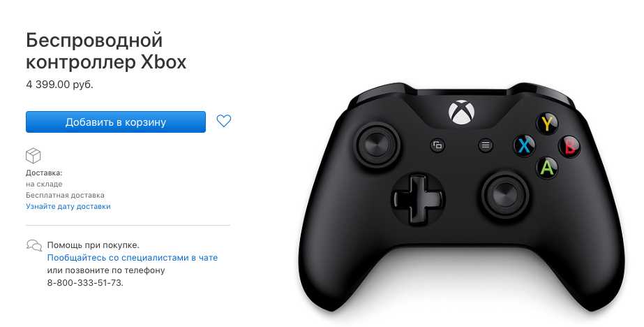Click the controller's three-line Menu button

pyautogui.click(x=486, y=145)
